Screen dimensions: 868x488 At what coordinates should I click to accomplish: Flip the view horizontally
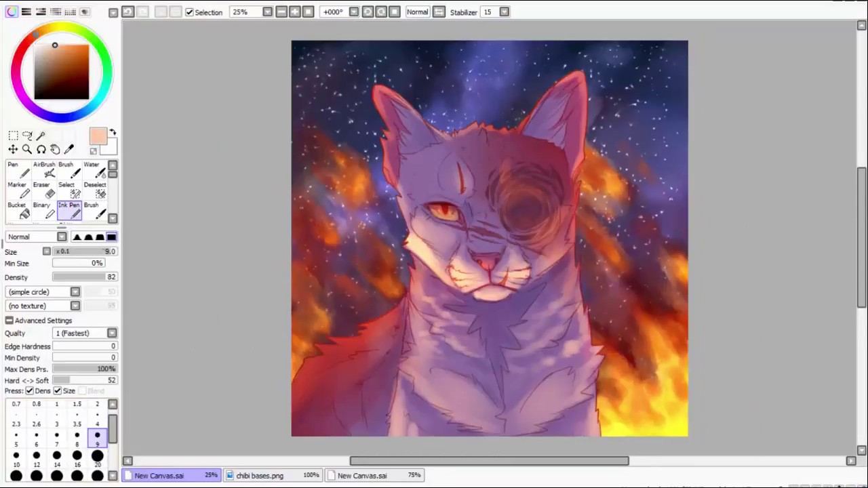(439, 12)
